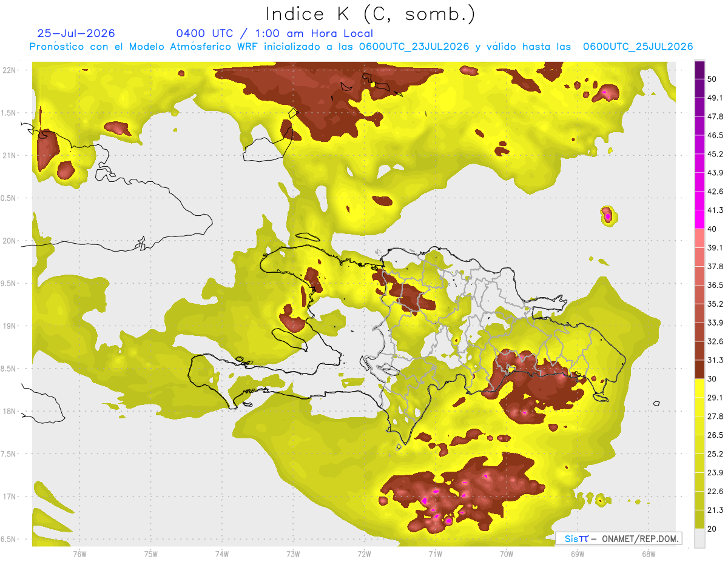Click the "72W" longitude label
Image resolution: width=728 pixels, height=562 pixels.
click(364, 554)
